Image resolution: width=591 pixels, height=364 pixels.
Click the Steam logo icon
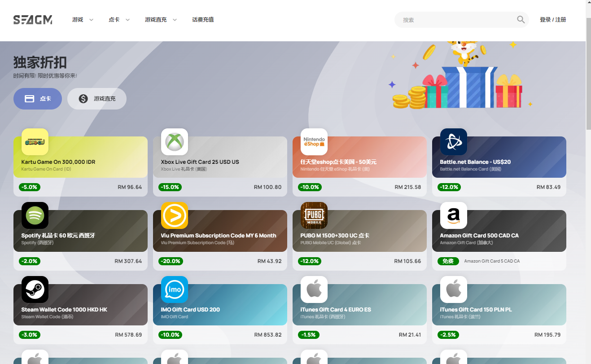[x=35, y=289]
